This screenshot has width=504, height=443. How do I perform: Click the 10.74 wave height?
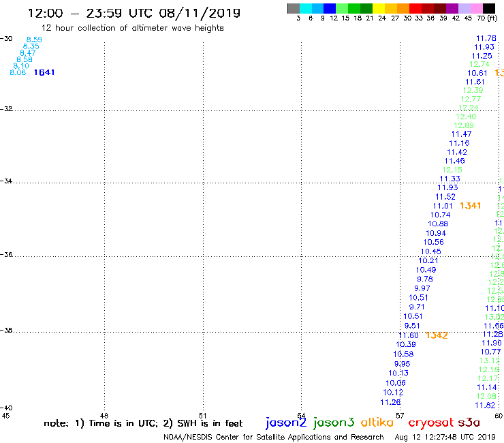(441, 215)
